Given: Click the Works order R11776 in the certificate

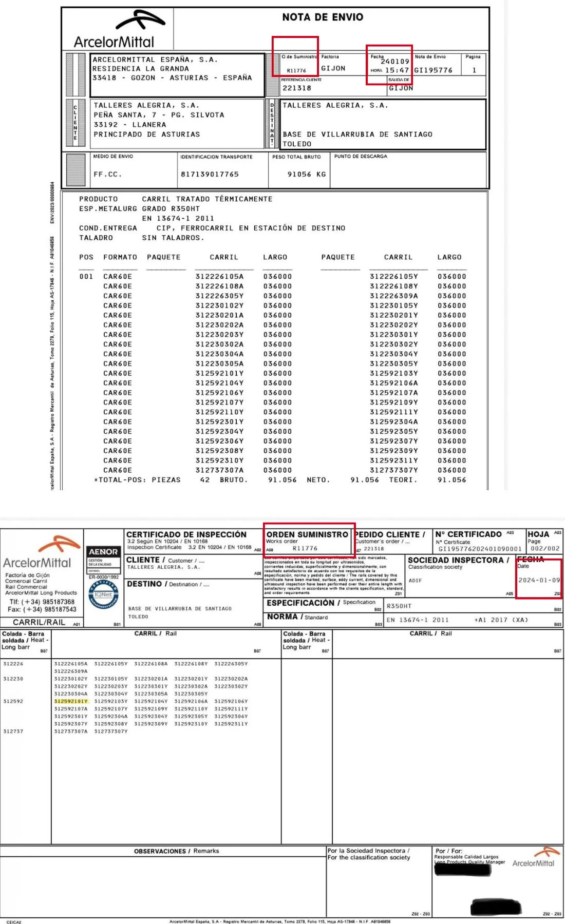Looking at the screenshot, I should (305, 548).
